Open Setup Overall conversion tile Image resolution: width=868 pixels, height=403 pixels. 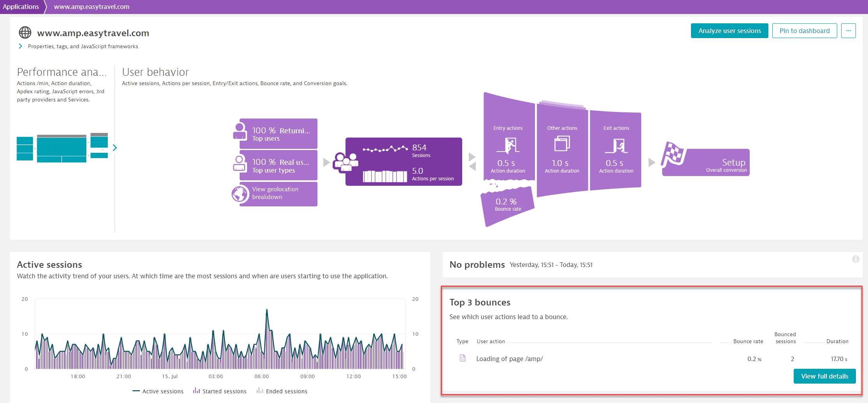(x=706, y=162)
